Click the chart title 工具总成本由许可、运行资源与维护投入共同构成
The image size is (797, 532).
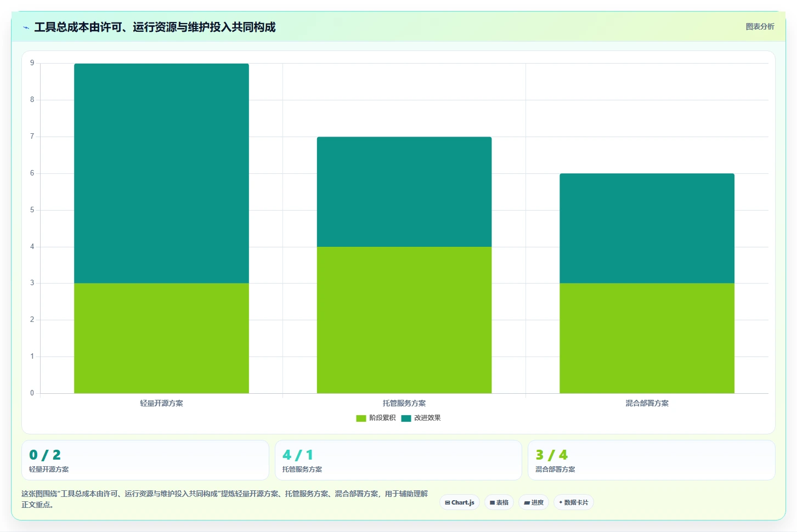[155, 27]
